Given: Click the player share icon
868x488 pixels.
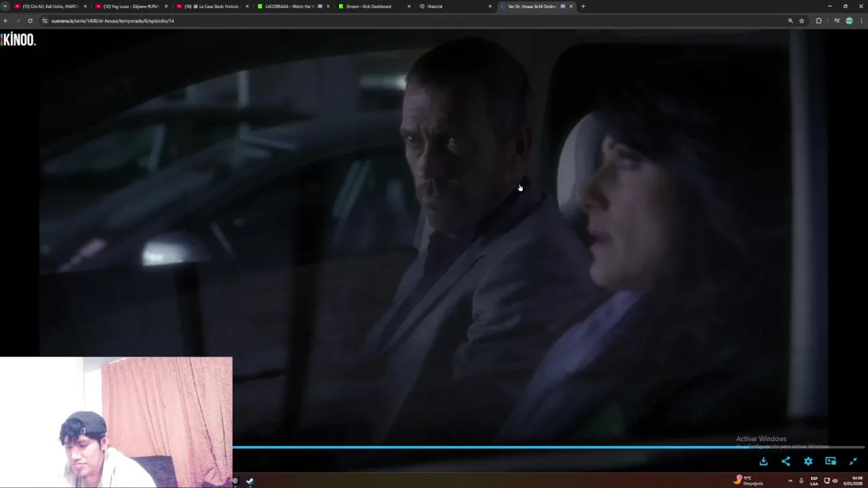Looking at the screenshot, I should click(x=786, y=461).
